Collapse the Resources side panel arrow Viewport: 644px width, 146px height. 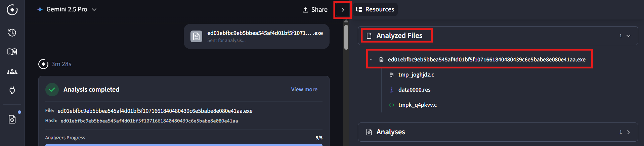point(343,10)
